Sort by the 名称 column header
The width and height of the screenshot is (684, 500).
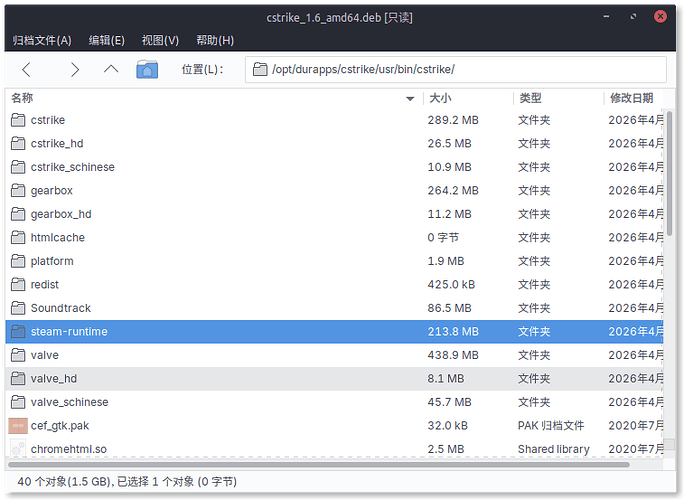coord(214,98)
